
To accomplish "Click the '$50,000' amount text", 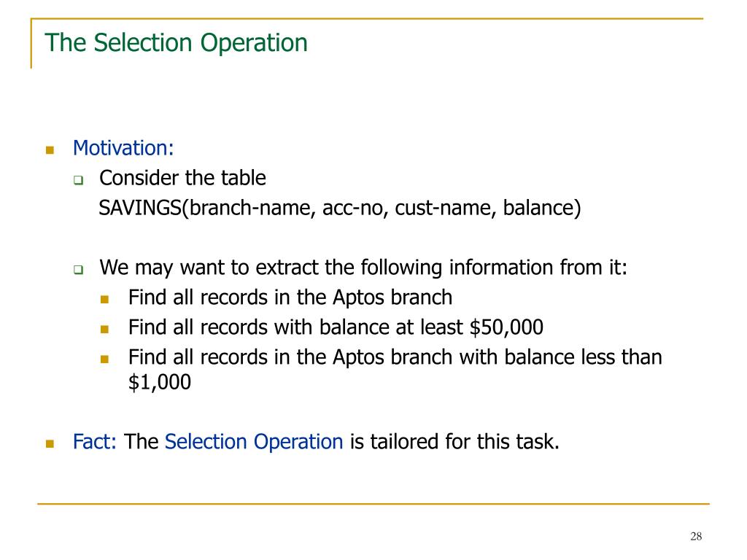I will (x=506, y=327).
